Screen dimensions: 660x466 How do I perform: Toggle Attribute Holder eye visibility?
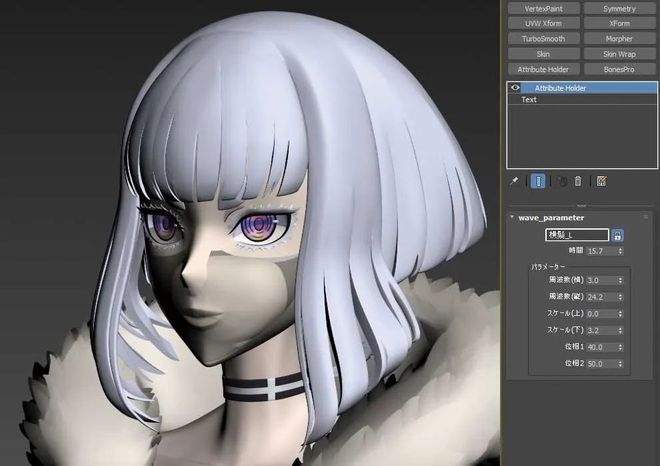click(x=516, y=88)
